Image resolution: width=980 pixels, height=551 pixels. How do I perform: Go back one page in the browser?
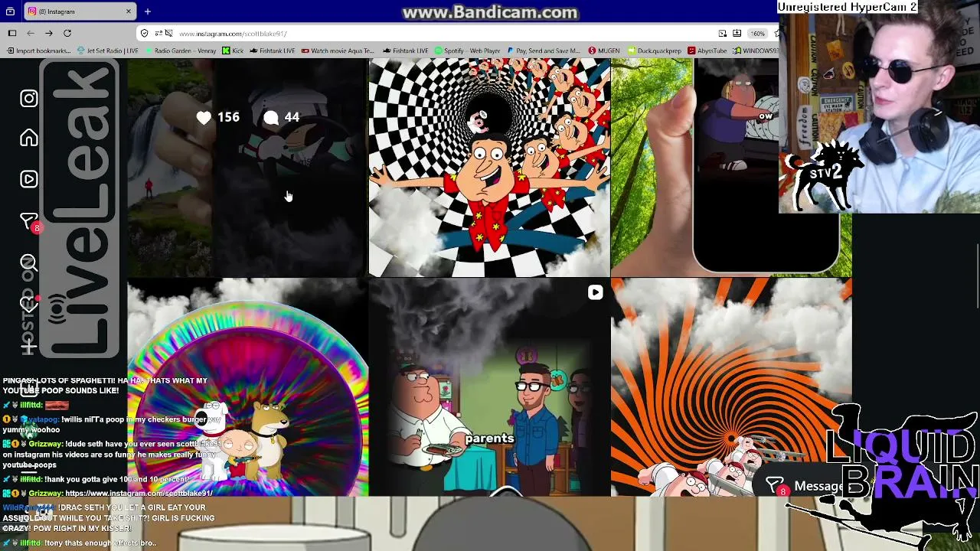point(31,33)
